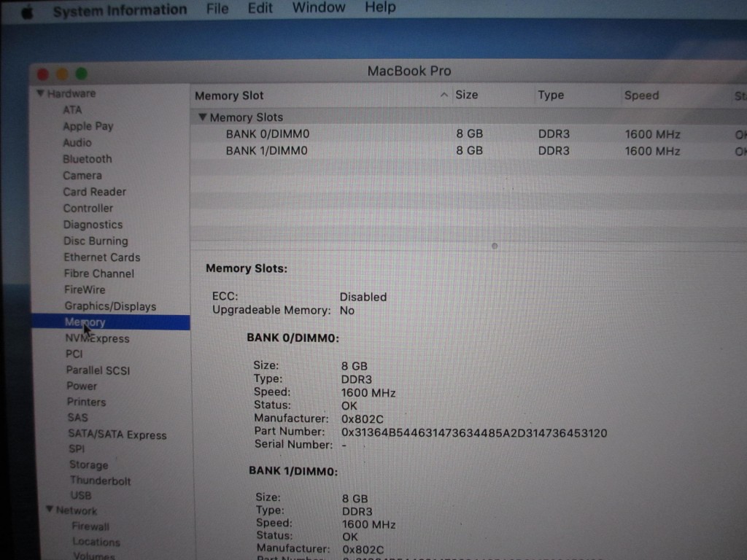Collapse the Memory Slots disclosure triangle
Viewport: 747px width, 560px height.
[x=203, y=117]
